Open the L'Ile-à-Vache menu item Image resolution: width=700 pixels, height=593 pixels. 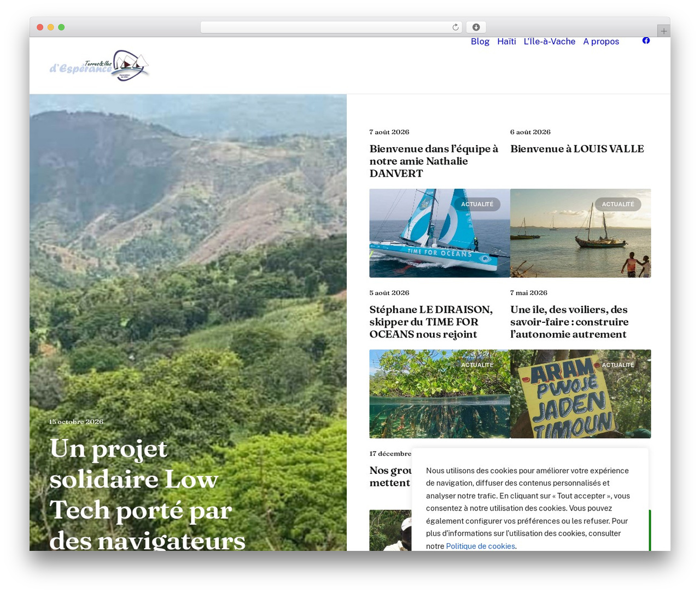[550, 42]
